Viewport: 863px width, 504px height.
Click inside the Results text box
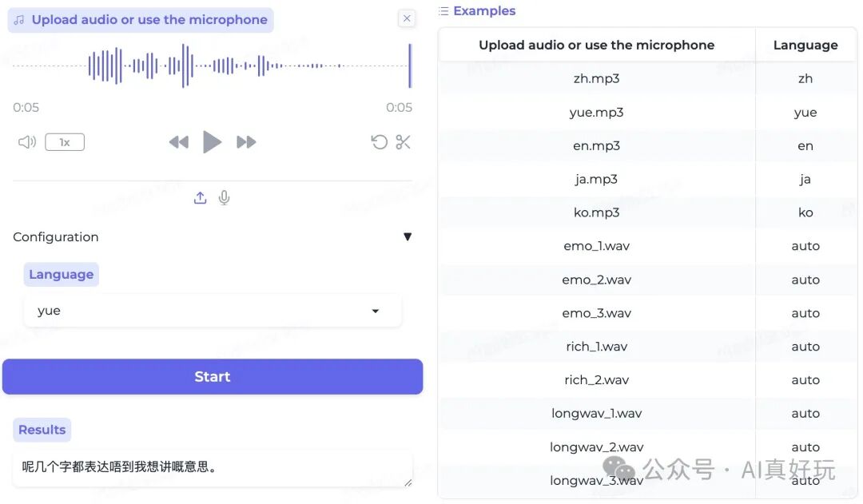click(213, 468)
